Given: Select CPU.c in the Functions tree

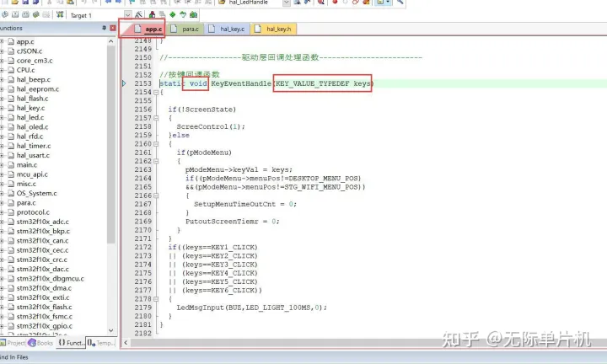Looking at the screenshot, I should 25,70.
